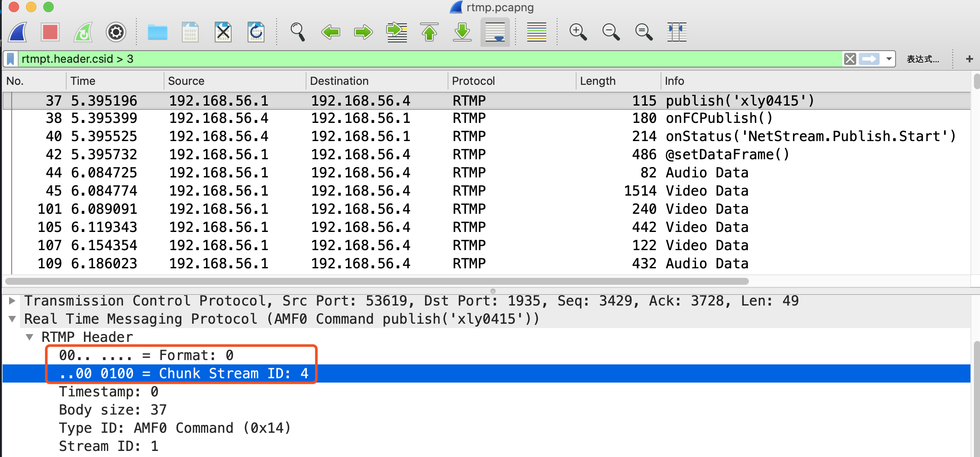Viewport: 980px width, 457px height.
Task: Click the packet list horizontal scrollbar
Action: [377, 281]
